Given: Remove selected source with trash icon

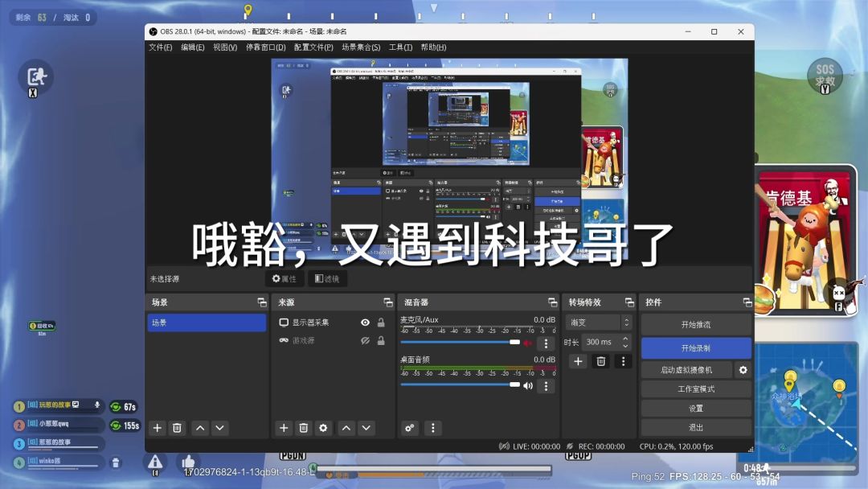Looking at the screenshot, I should (303, 428).
